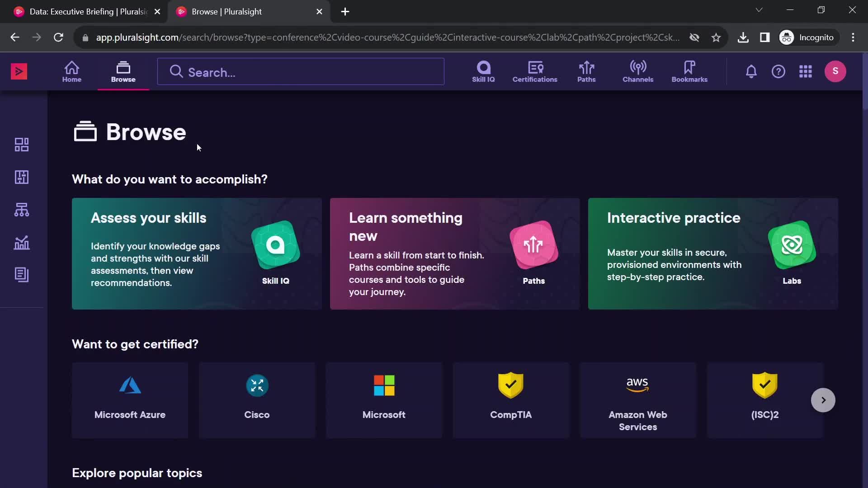
Task: Click the pink Paths badge icon
Action: pyautogui.click(x=534, y=245)
